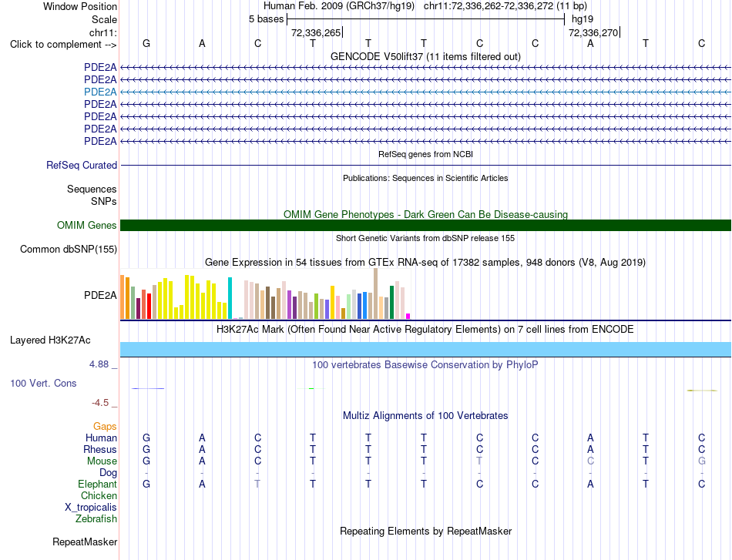Click the Gaps label in Multiz alignment

coord(105,426)
